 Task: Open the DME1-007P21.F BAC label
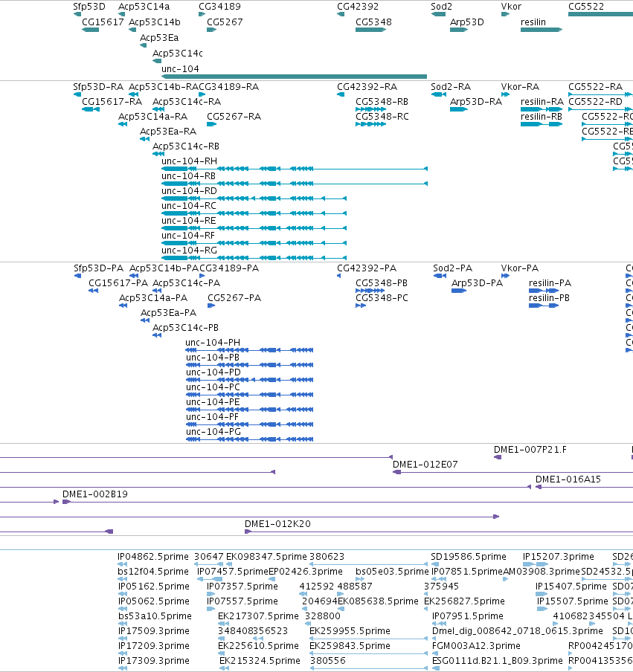point(530,450)
